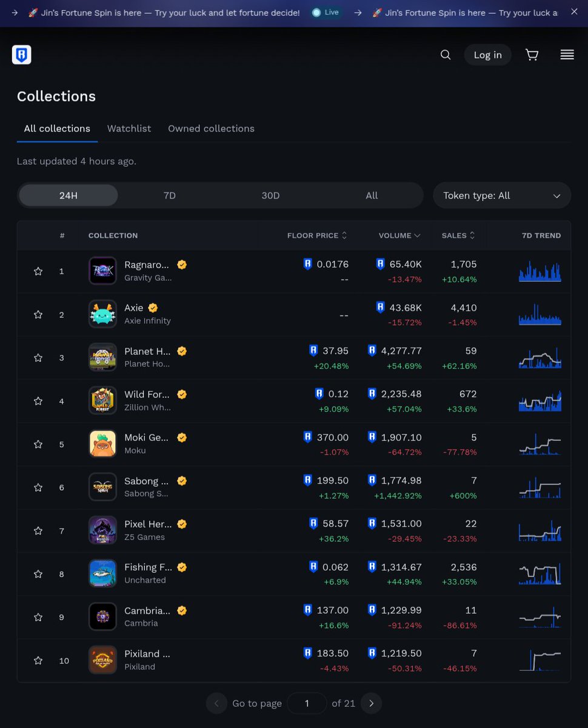This screenshot has height=728, width=588.
Task: Click the Log in button
Action: click(488, 55)
